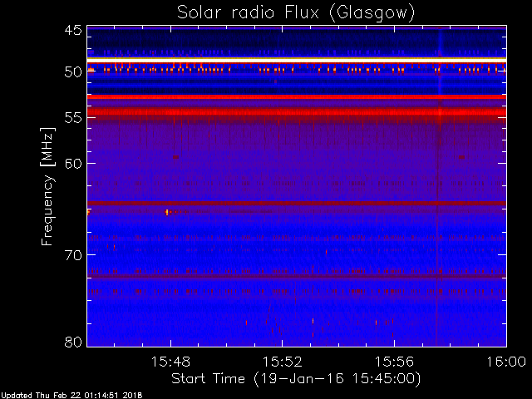
Task: Click the chart title 'Solar radio Flux (Glasgow)'
Action: [296, 13]
